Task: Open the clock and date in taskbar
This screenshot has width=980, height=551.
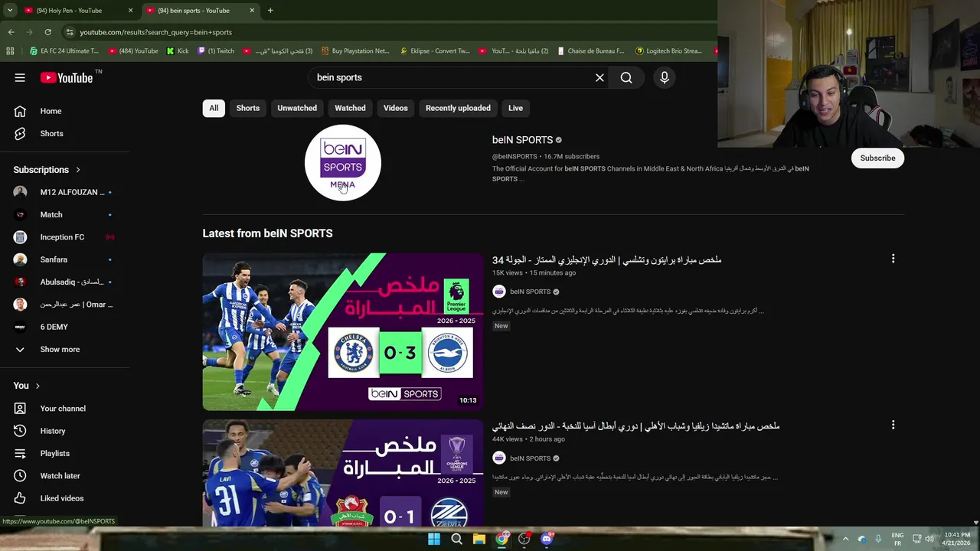Action: click(x=957, y=539)
